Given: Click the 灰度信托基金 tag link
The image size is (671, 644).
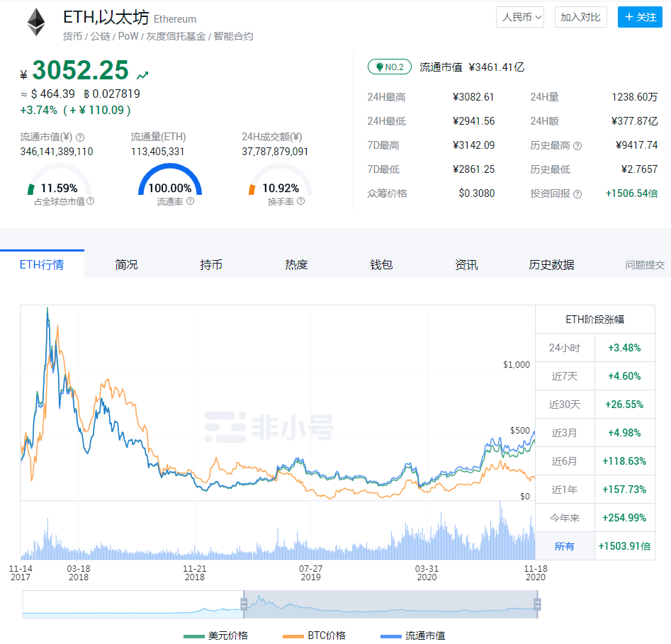Looking at the screenshot, I should [176, 36].
